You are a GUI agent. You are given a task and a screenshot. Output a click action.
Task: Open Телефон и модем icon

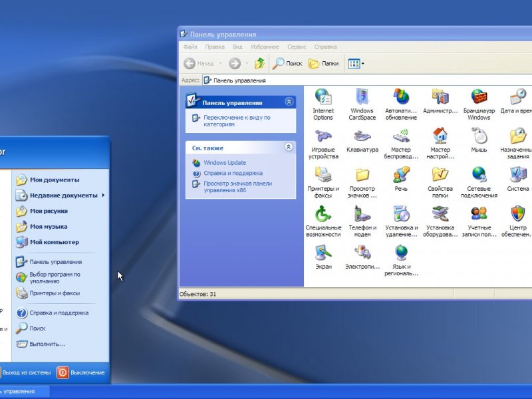click(x=362, y=221)
